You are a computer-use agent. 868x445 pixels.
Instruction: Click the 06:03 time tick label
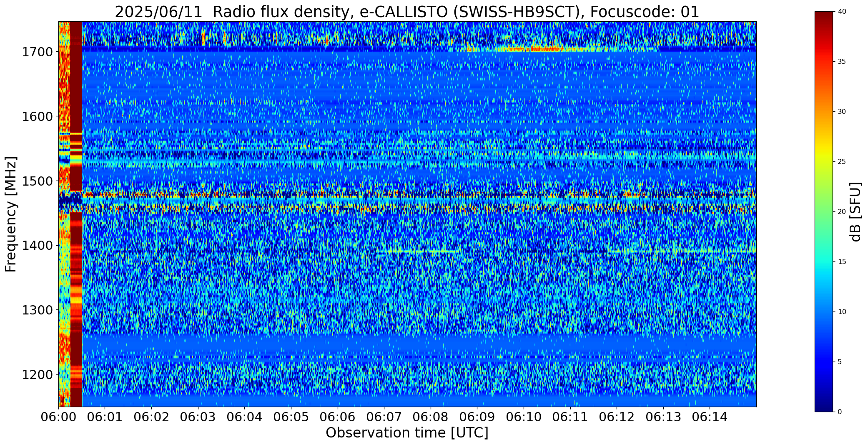click(x=198, y=417)
